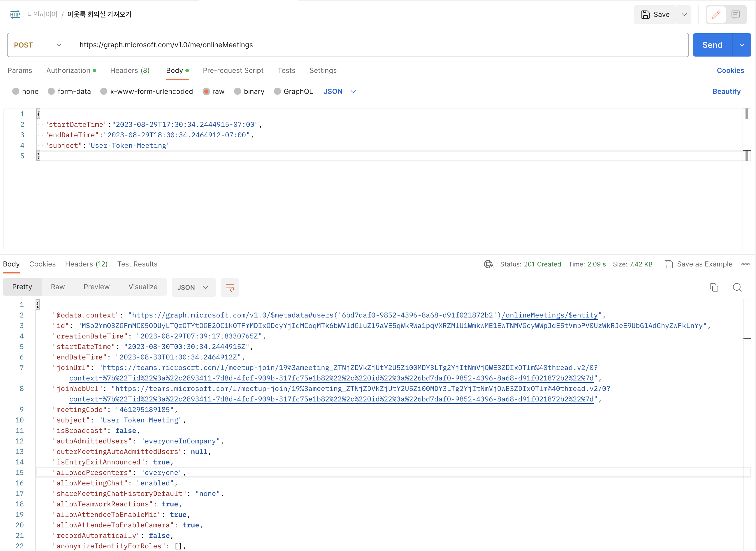This screenshot has width=756, height=551.
Task: Select the Raw response view
Action: 58,287
